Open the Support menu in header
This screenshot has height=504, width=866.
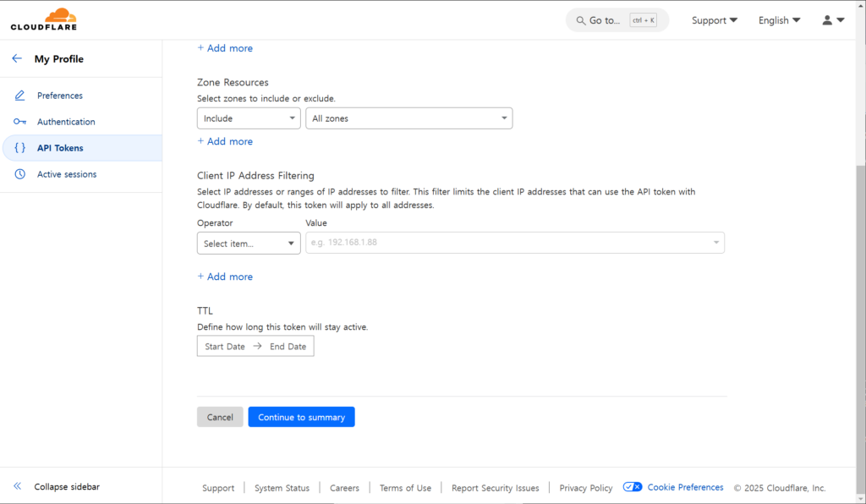coord(714,20)
